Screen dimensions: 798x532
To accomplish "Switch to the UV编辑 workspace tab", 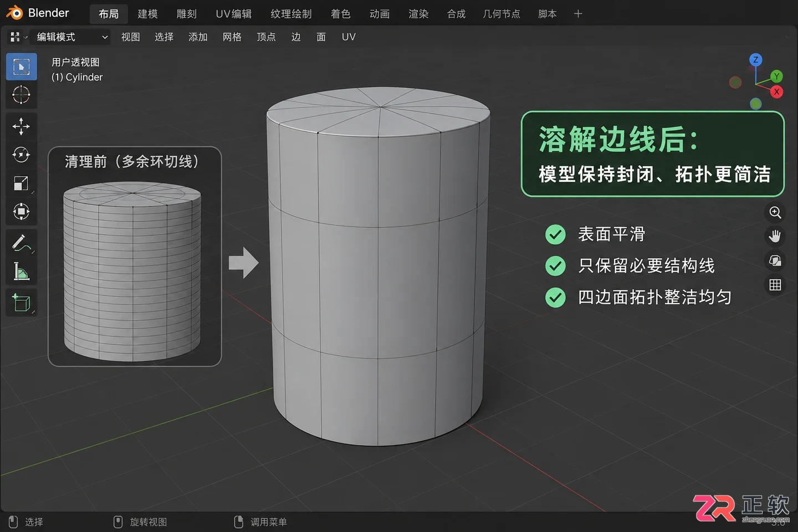I will pyautogui.click(x=234, y=14).
